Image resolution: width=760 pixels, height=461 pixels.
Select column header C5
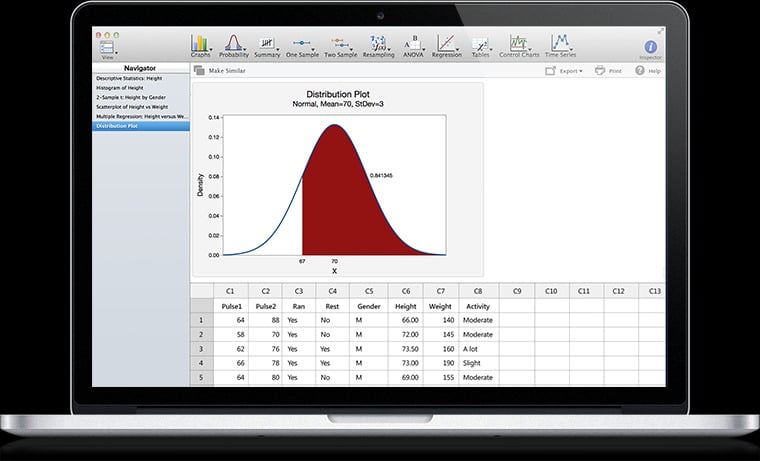[369, 291]
